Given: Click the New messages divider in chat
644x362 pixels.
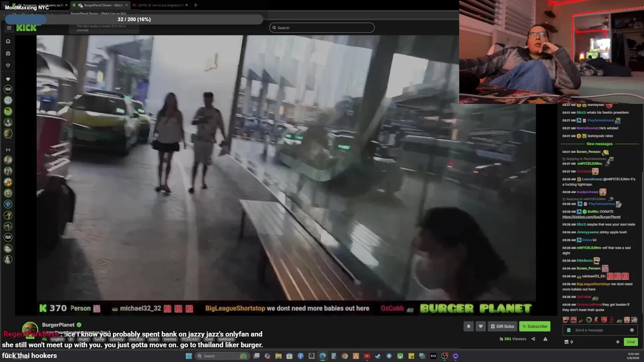Looking at the screenshot, I should [599, 144].
